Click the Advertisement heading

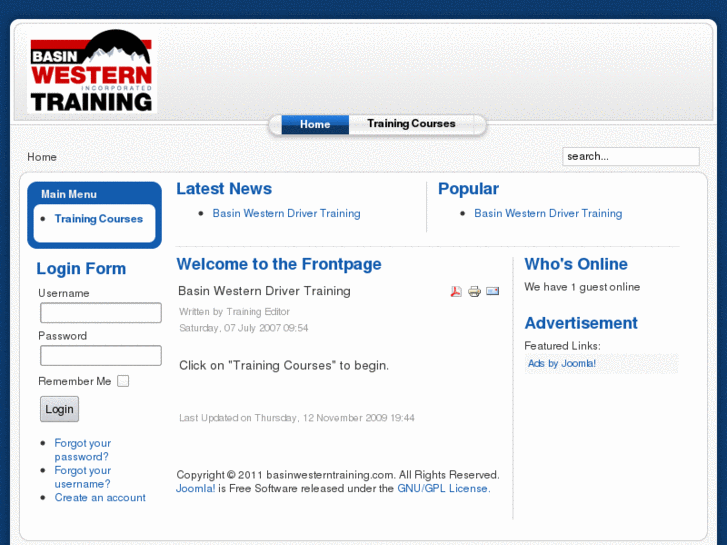tap(581, 323)
